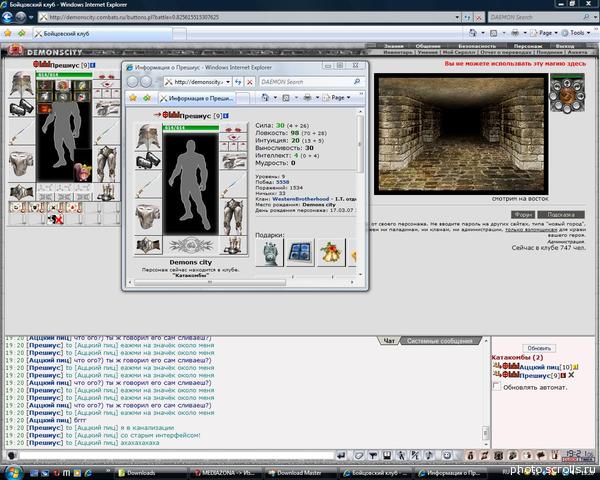Click the crossed-out item icon under the scroll slots
The height and width of the screenshot is (480, 600).
[55, 219]
